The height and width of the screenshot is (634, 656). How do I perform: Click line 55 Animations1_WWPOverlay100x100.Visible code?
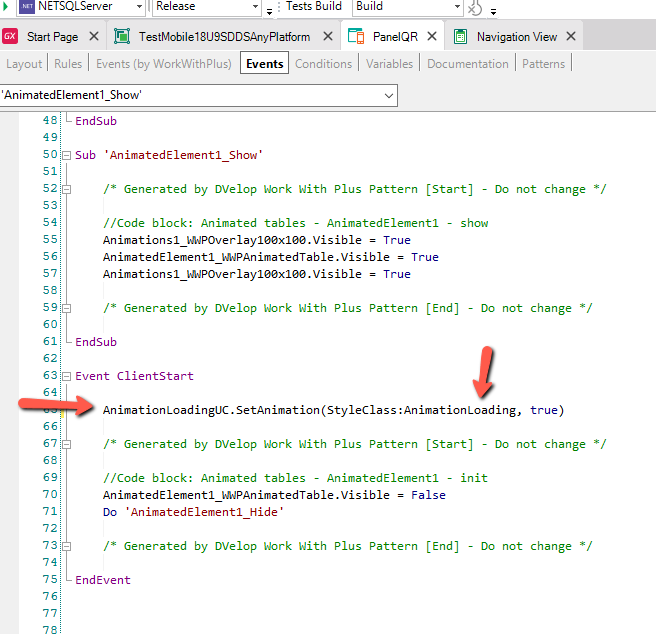coord(257,240)
